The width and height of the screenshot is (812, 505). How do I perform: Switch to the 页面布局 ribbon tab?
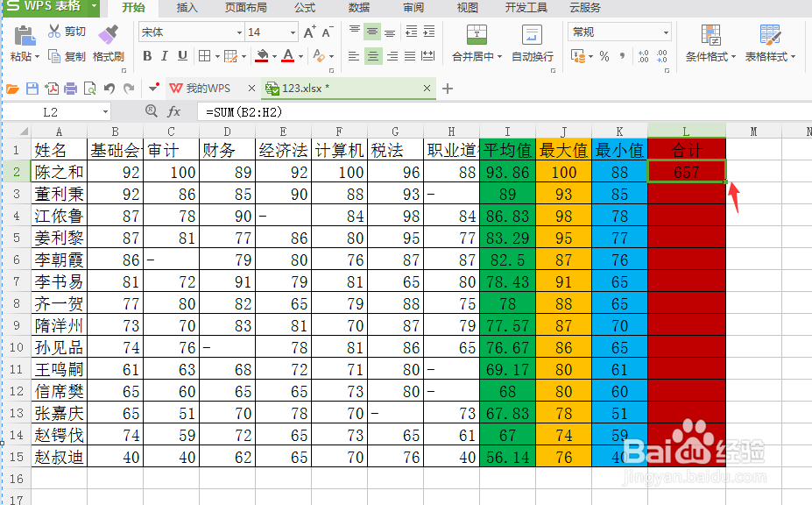pyautogui.click(x=246, y=8)
